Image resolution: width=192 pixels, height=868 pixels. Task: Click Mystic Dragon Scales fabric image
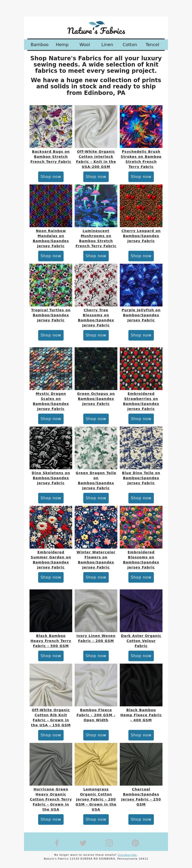tap(51, 368)
